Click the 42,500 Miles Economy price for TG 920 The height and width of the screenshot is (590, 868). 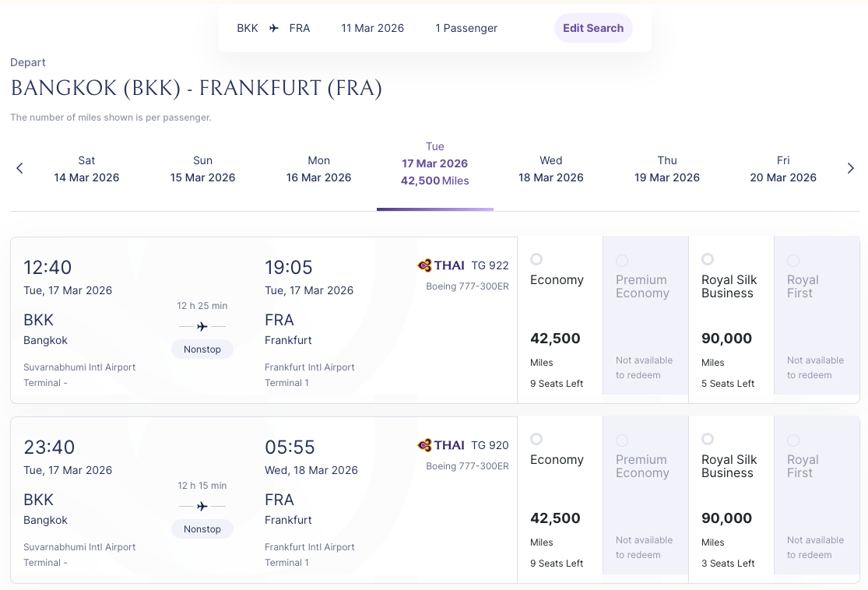tap(555, 529)
